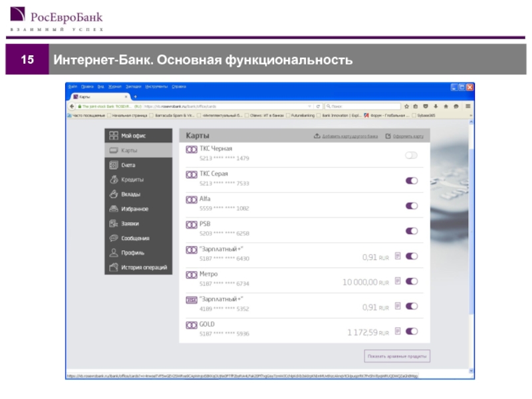
Task: Toggle the PSB card switch
Action: point(412,231)
